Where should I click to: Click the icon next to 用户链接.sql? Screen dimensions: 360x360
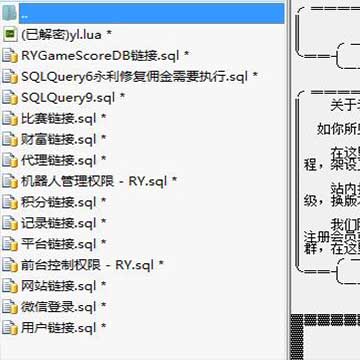[x=10, y=328]
